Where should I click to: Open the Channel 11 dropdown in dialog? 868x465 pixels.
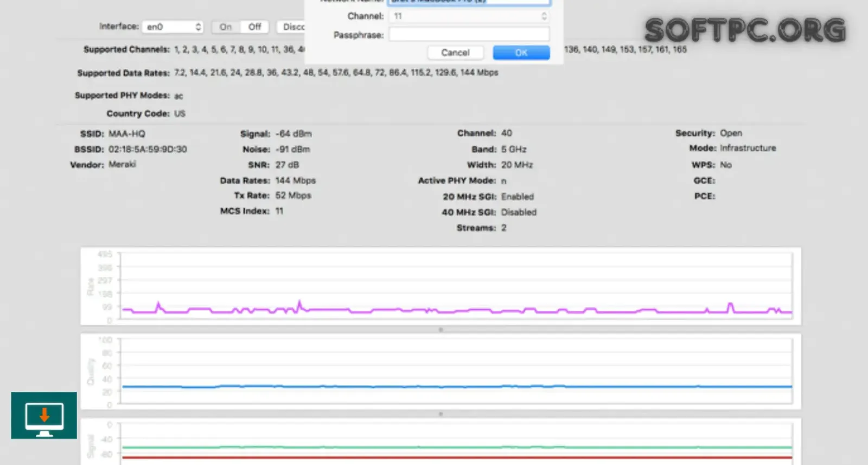pyautogui.click(x=469, y=16)
